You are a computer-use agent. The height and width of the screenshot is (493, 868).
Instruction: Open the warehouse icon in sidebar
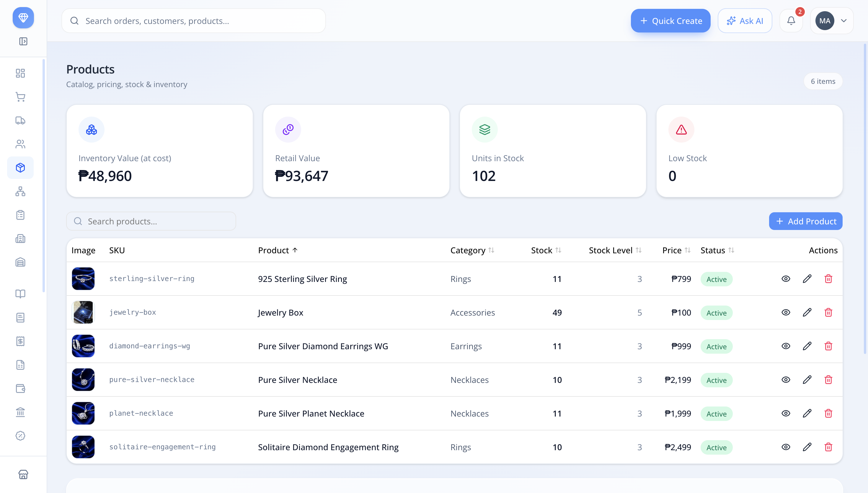[x=20, y=262]
